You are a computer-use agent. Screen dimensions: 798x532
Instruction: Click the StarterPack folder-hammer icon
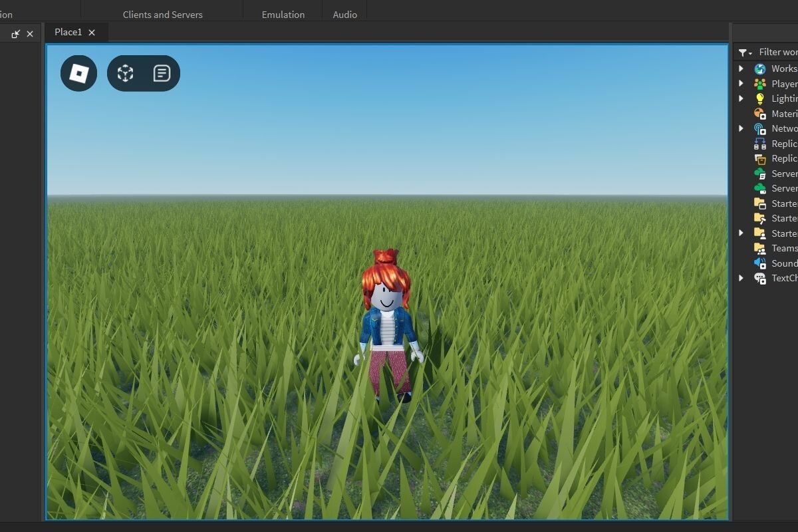[760, 218]
